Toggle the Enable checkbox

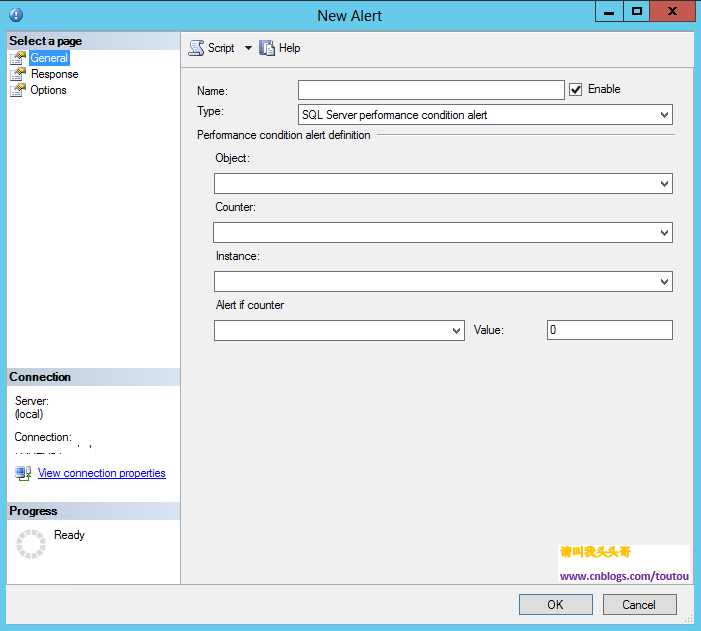(x=576, y=89)
